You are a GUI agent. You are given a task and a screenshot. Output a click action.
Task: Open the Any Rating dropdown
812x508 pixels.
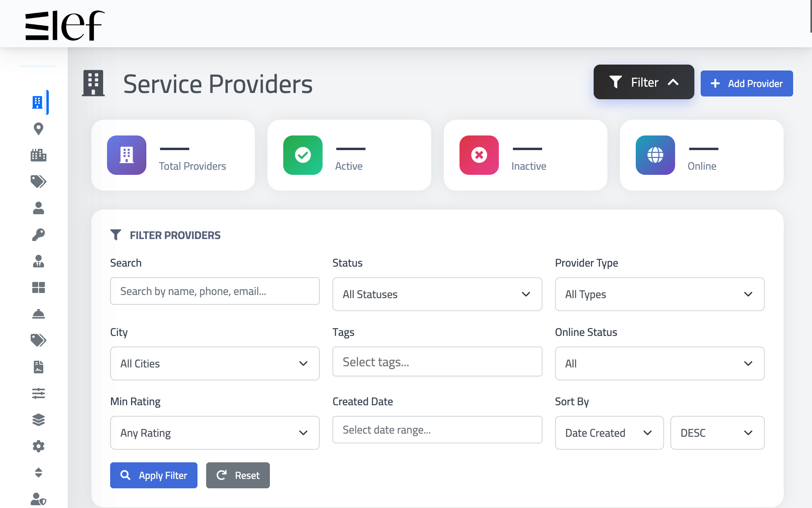[215, 433]
